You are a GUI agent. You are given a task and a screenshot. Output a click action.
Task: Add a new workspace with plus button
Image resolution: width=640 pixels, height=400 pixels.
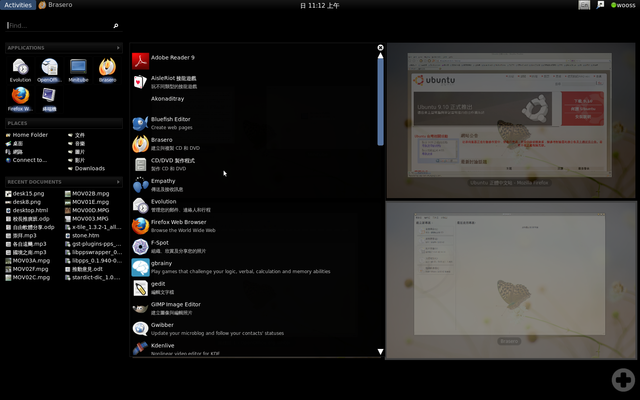pos(623,380)
